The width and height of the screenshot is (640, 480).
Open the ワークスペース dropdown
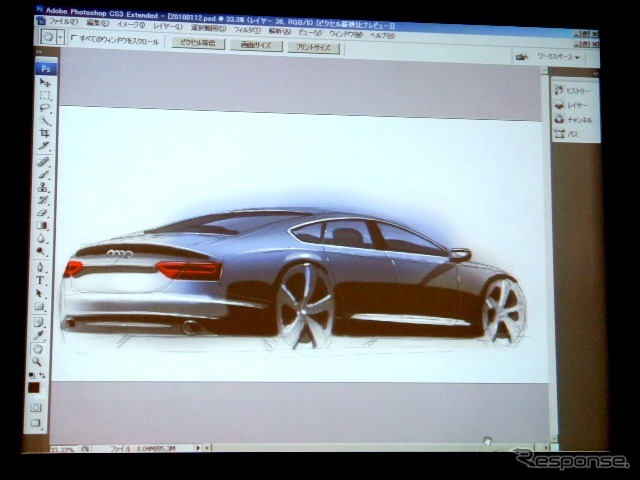coord(558,57)
